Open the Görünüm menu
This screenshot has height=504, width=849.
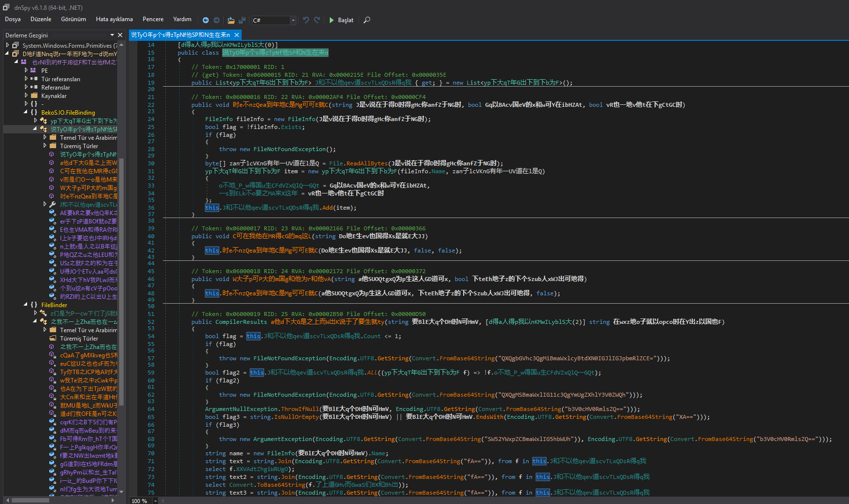[73, 19]
